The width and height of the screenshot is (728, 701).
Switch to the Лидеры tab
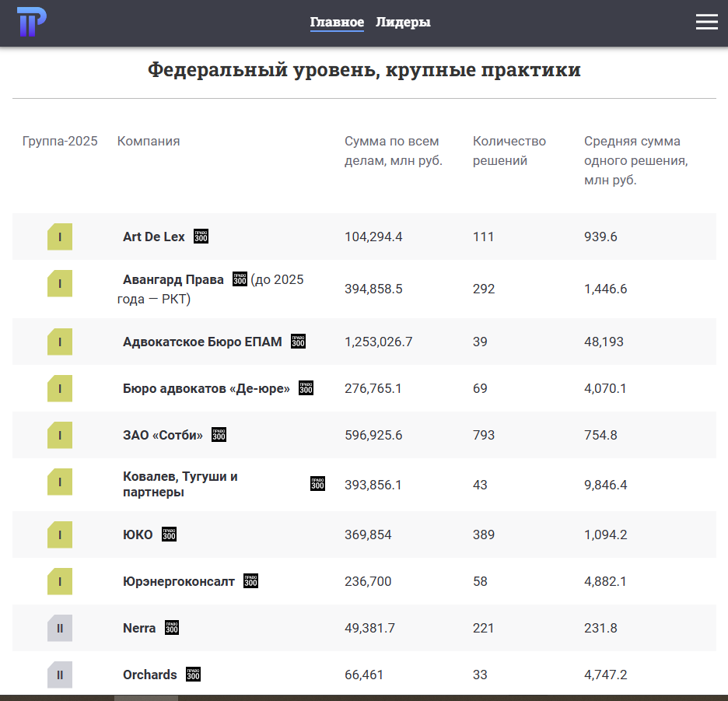coord(403,23)
